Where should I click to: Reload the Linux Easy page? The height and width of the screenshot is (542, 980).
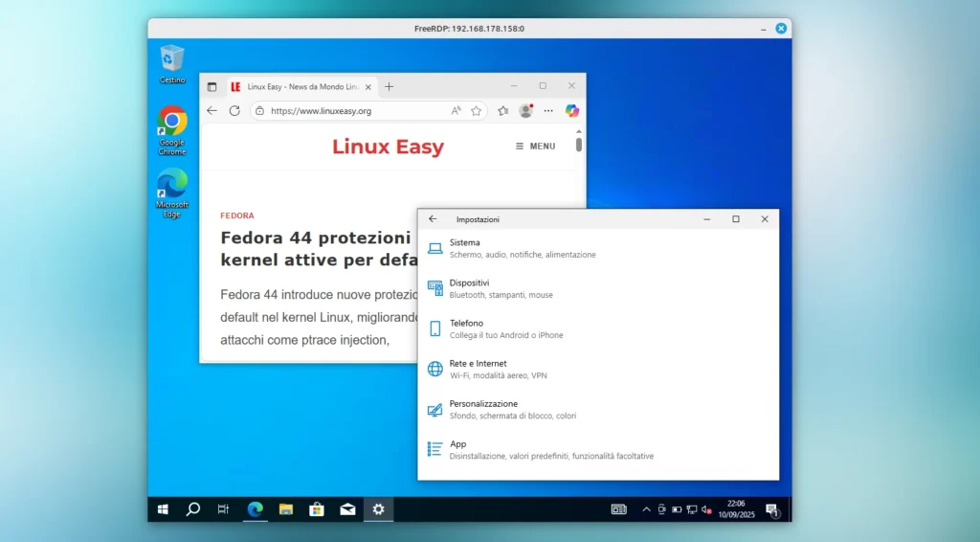234,111
